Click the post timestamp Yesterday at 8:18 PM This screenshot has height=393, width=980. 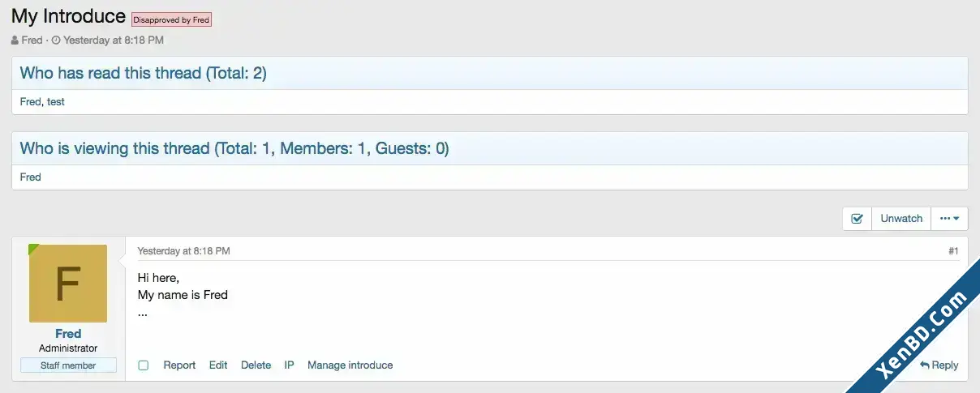point(183,251)
